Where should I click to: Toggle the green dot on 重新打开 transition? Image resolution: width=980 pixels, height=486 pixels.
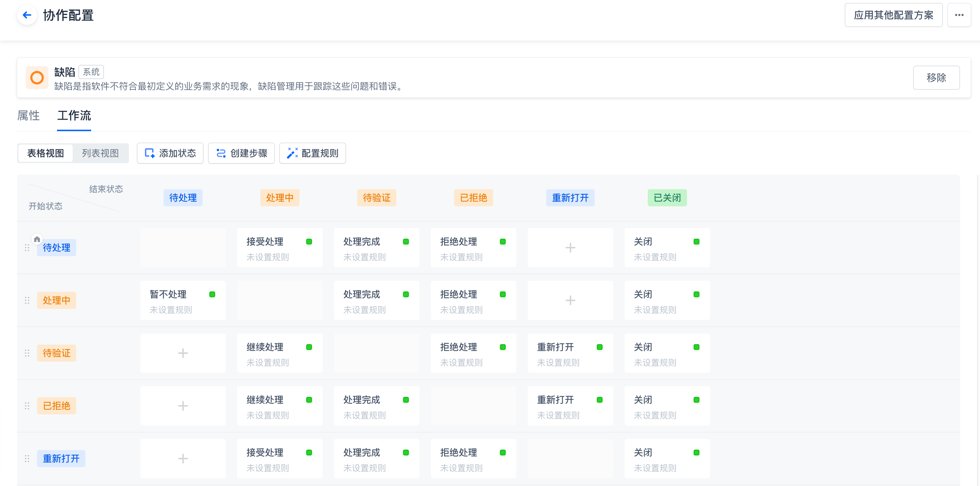(599, 347)
